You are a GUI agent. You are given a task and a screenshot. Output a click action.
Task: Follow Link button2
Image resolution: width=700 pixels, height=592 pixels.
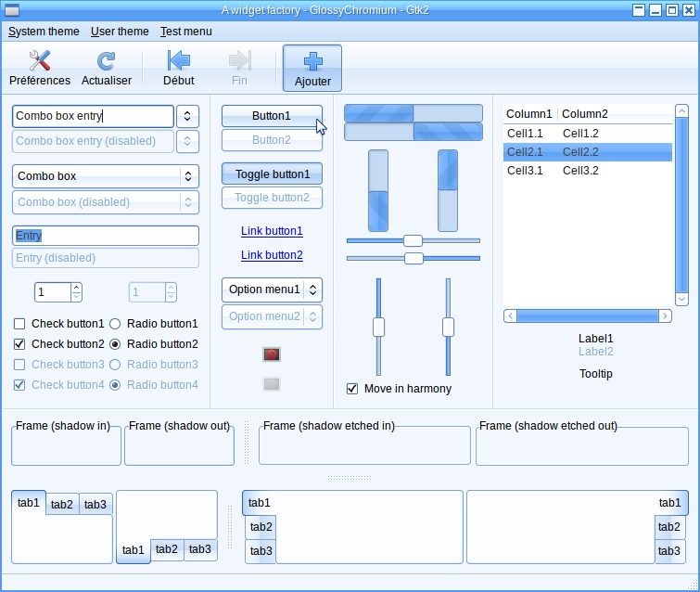pos(272,255)
